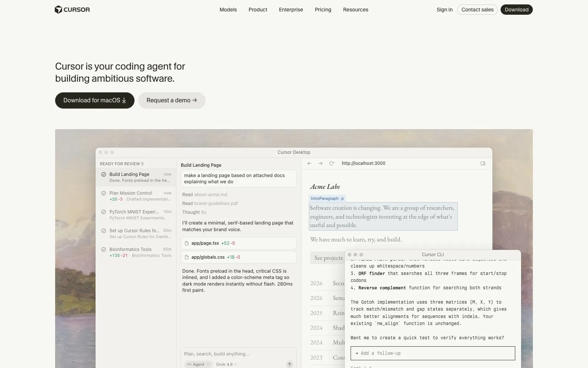
Task: Open the Enterprise menu
Action: pos(291,10)
